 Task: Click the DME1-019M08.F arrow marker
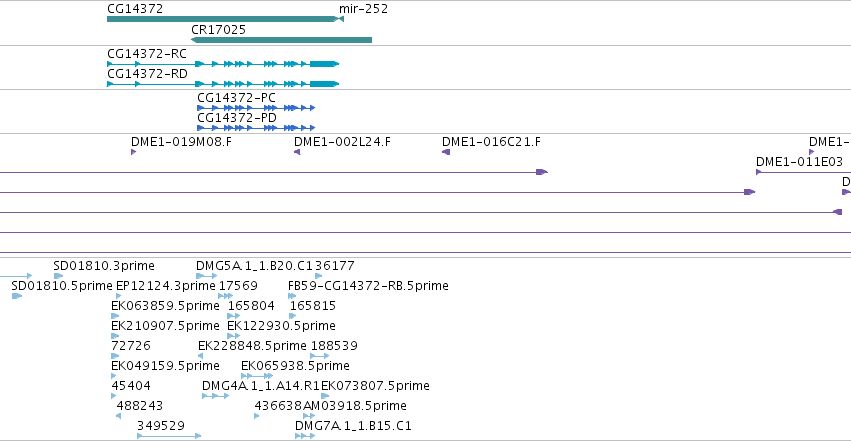pos(134,152)
